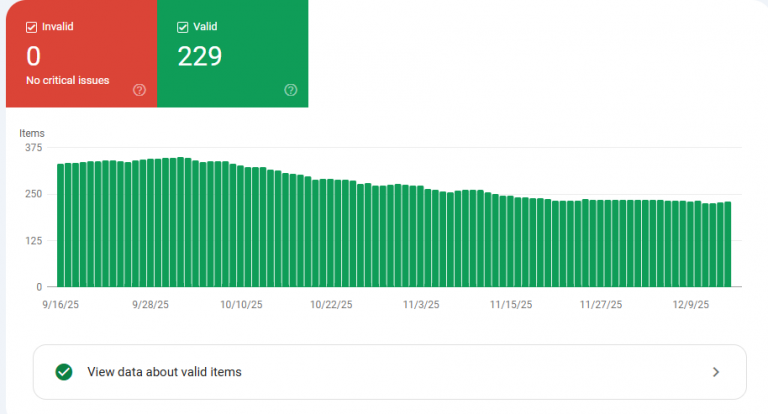768x414 pixels.
Task: Click the first green bar in chart
Action: pos(61,225)
